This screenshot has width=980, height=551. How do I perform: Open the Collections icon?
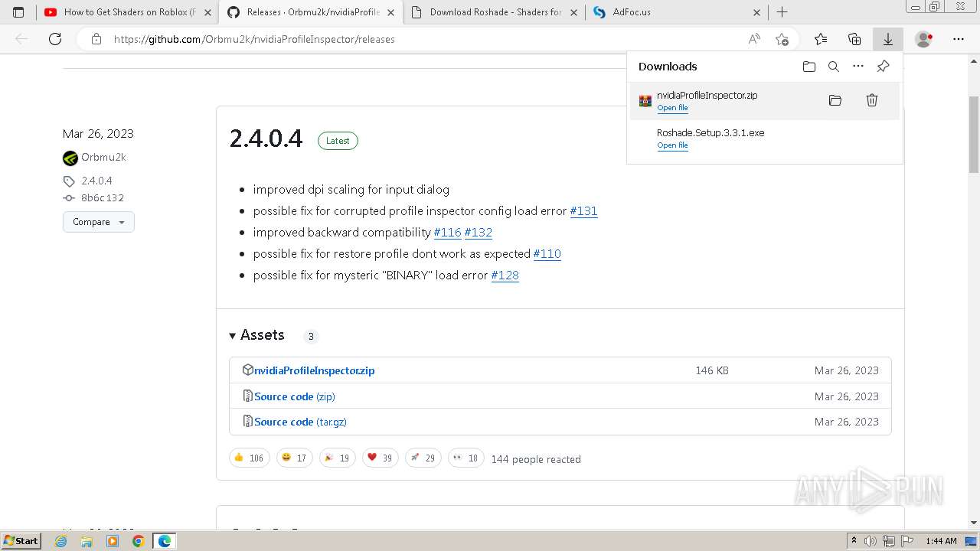point(854,39)
